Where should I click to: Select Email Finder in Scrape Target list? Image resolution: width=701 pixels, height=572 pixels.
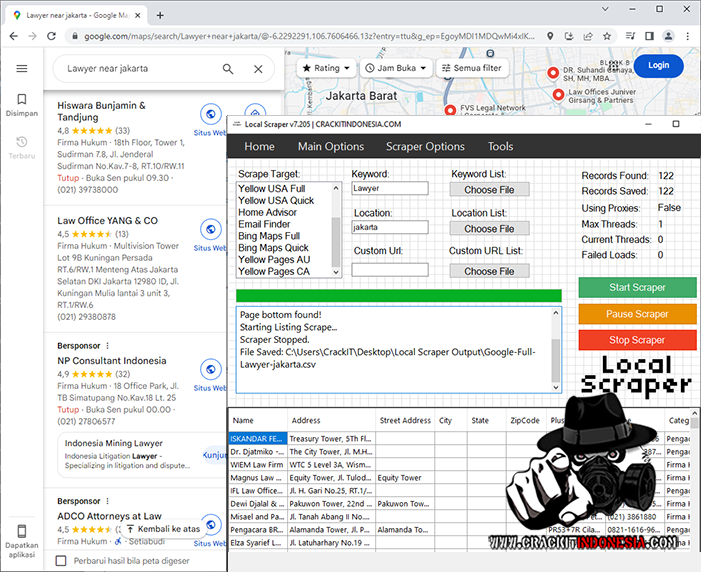pyautogui.click(x=263, y=224)
